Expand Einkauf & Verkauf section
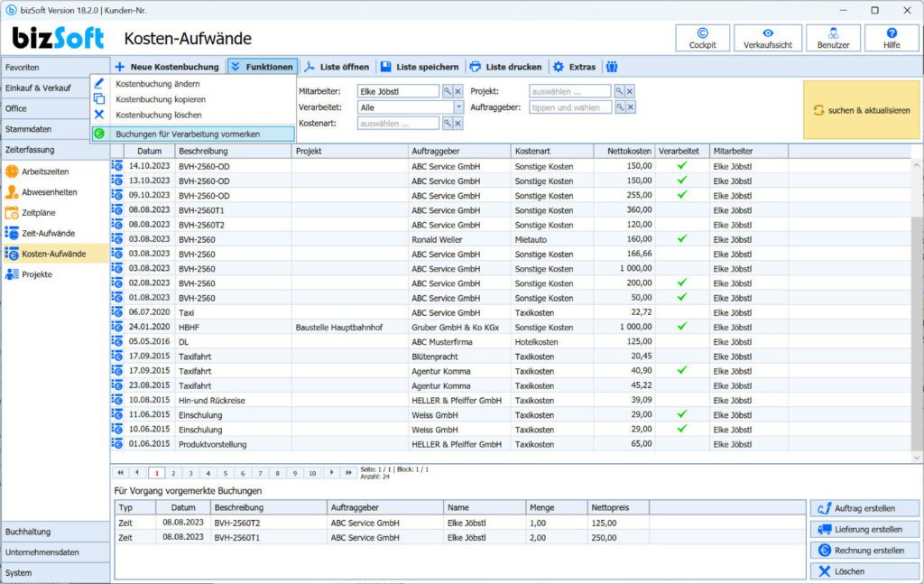Screen dimensions: 924x584 pos(55,88)
